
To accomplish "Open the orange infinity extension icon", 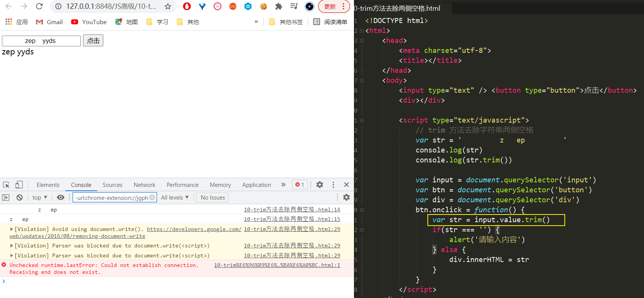I will coord(233,6).
